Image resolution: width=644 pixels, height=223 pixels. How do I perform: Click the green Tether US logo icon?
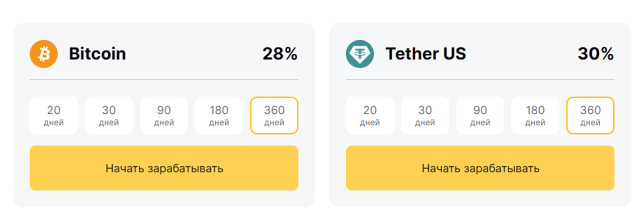pos(359,54)
